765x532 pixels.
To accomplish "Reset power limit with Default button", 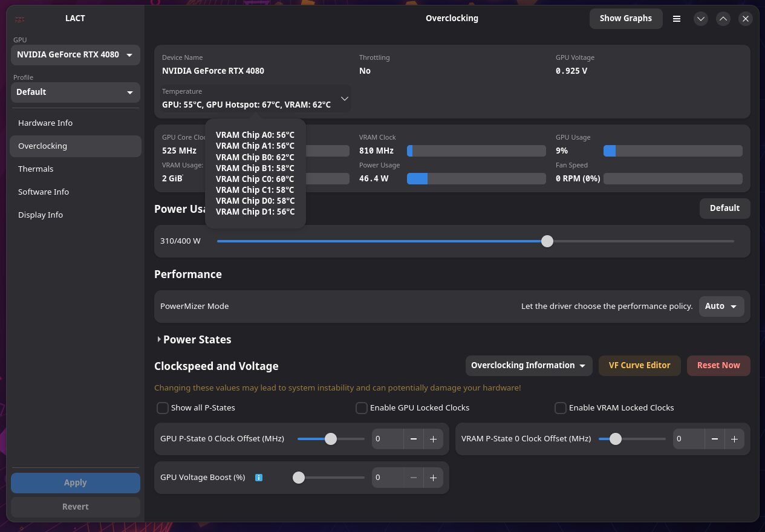I will [x=724, y=209].
